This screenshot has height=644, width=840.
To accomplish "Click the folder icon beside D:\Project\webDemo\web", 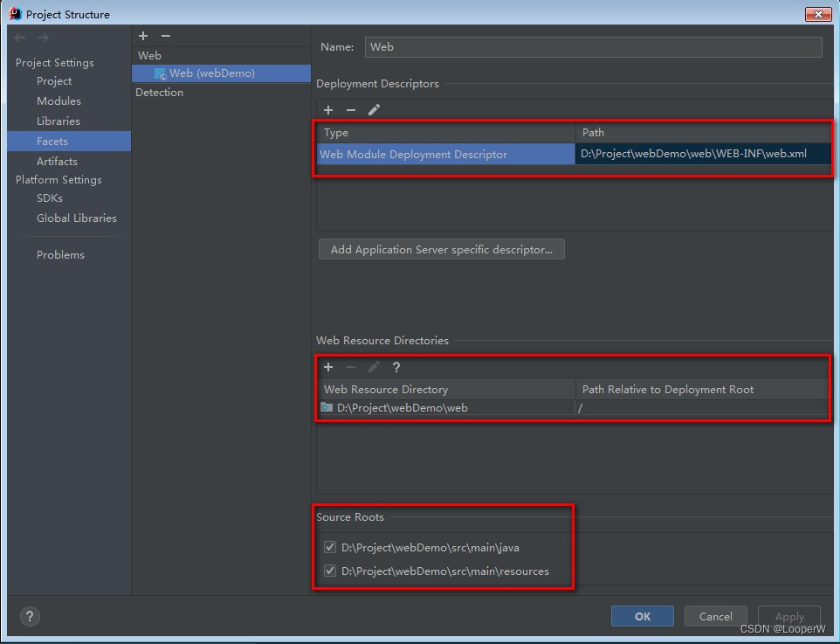I will tap(327, 407).
